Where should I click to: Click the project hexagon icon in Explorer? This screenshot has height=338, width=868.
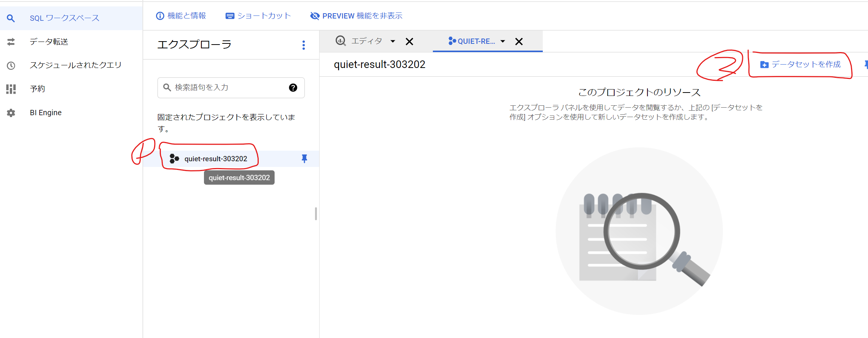point(174,159)
